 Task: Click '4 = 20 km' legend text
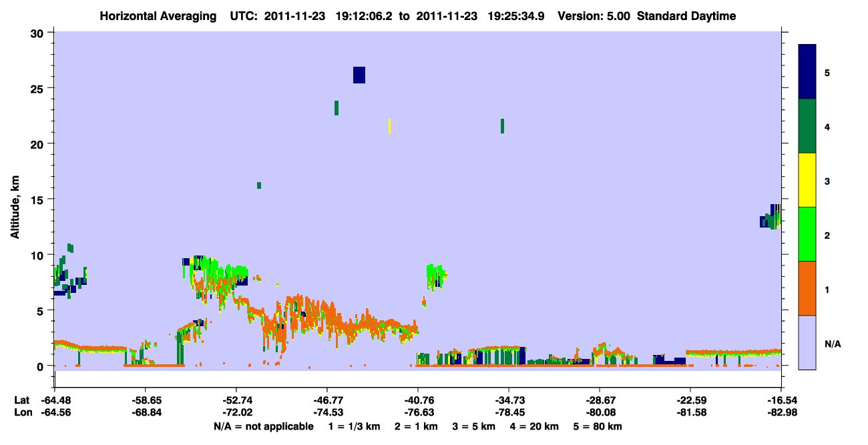coord(534,426)
